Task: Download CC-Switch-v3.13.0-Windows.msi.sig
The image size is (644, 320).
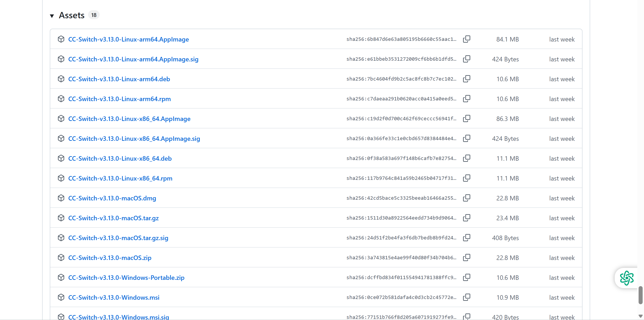Action: (119, 317)
